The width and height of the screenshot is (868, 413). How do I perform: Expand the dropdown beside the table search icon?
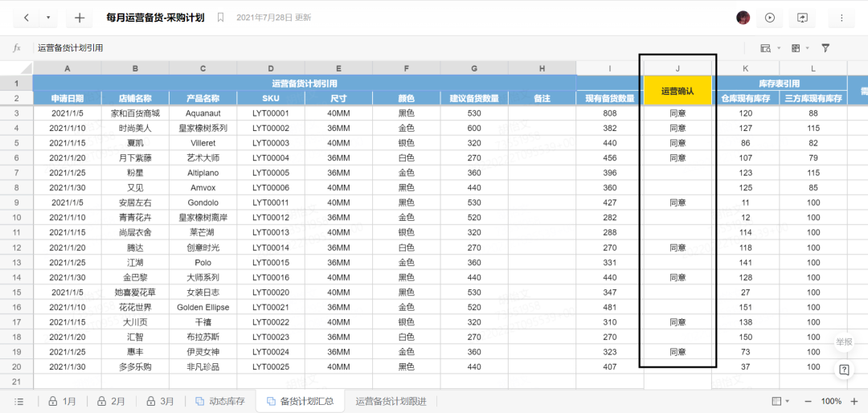click(x=778, y=48)
